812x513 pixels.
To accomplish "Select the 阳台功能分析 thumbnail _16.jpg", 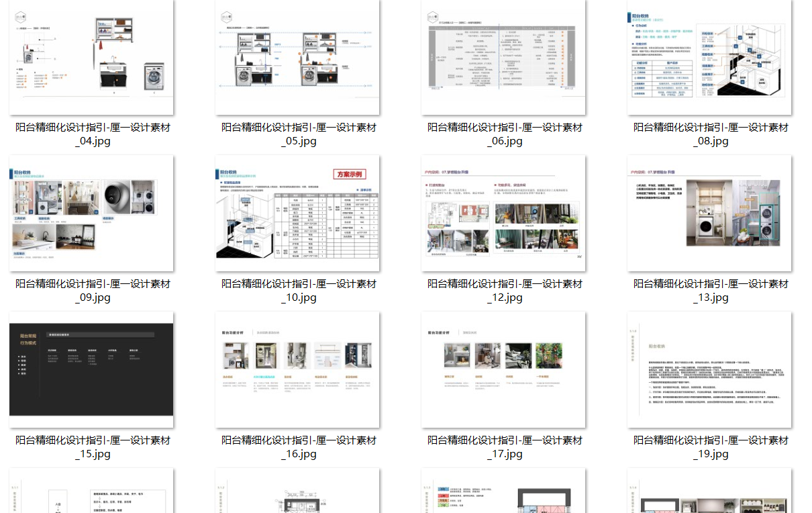I will [x=297, y=370].
